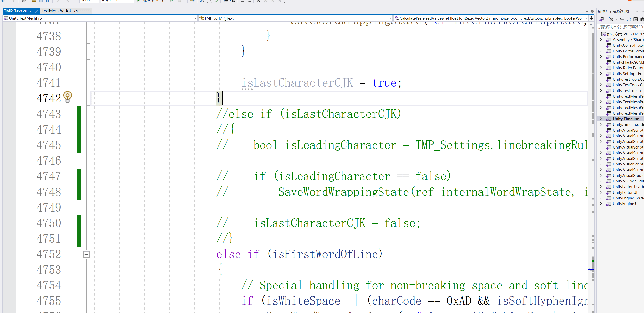The image size is (644, 313).
Task: Expand Assembly-CSharp project node
Action: tap(601, 39)
